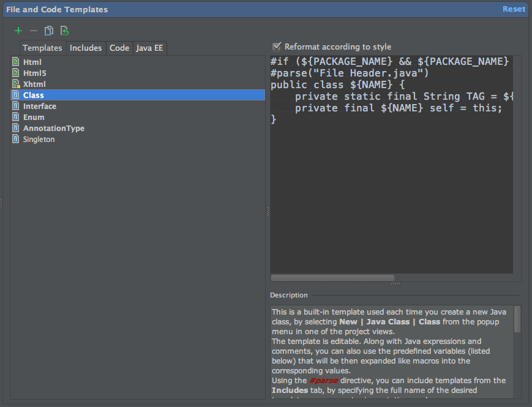Click the Singleton template file icon
Viewport: 532px width, 407px height.
point(15,139)
